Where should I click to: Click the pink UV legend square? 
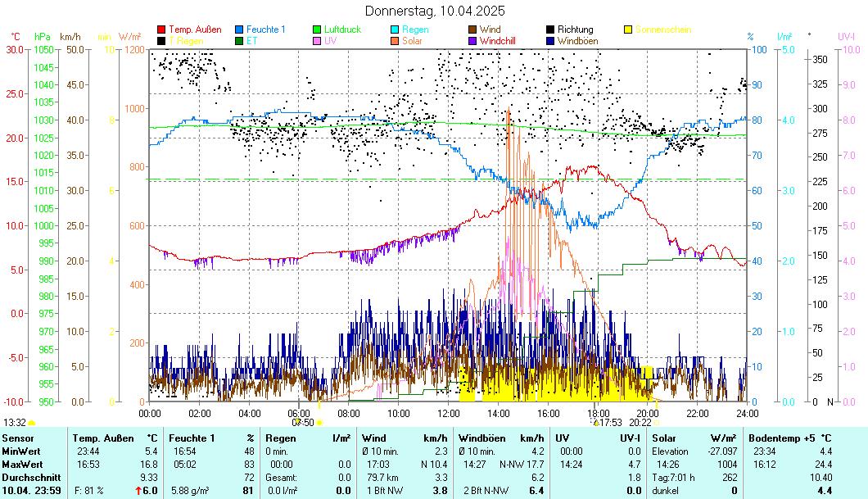click(x=317, y=40)
